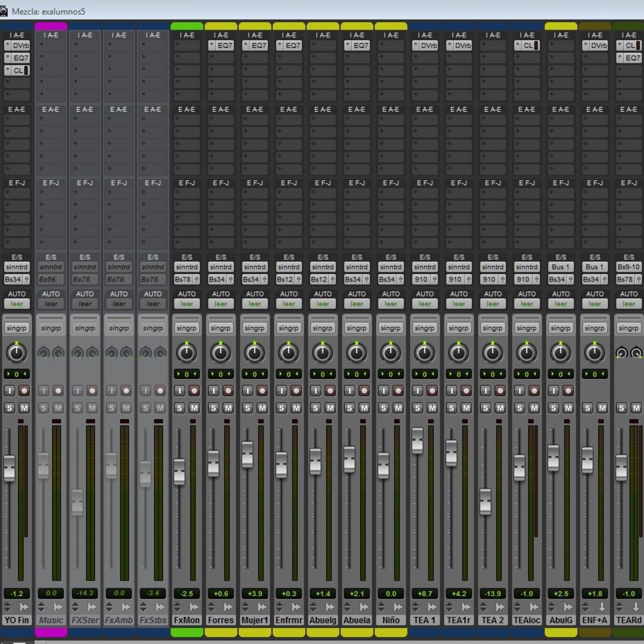
Task: Select the Music track name
Action: (51, 620)
